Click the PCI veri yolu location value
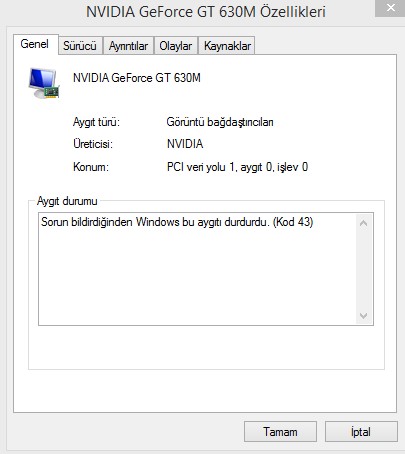This screenshot has height=454, width=405. click(237, 167)
